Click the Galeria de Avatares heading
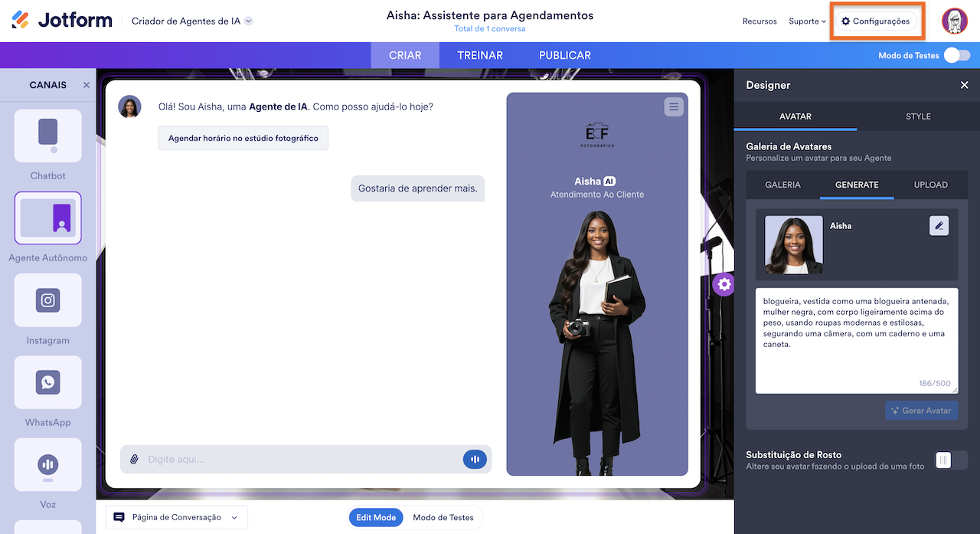This screenshot has width=980, height=534. pos(789,146)
